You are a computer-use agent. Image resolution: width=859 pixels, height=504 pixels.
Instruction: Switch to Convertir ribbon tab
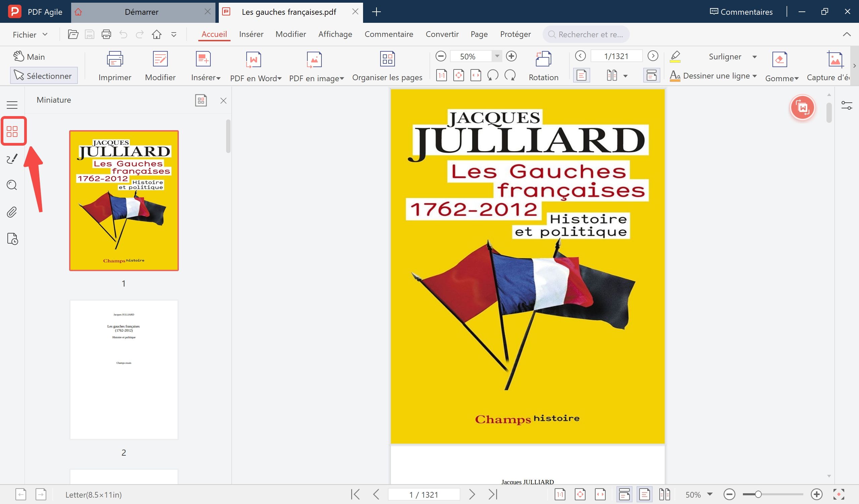pos(442,34)
